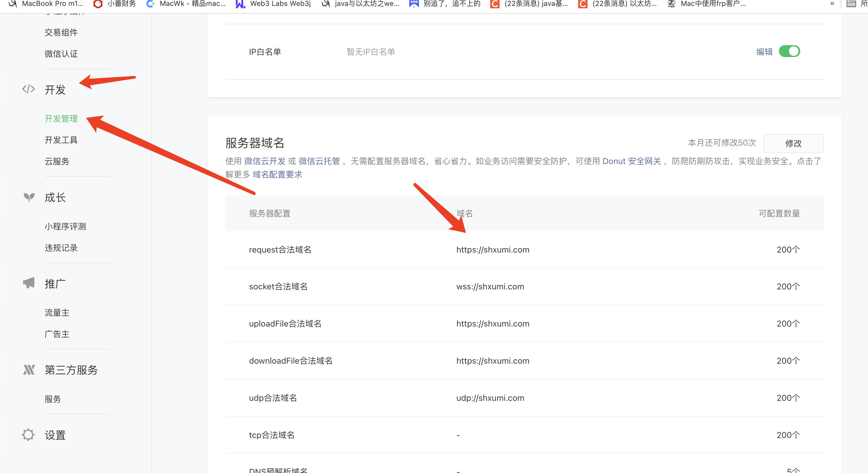868x473 pixels.
Task: Click the 推广 megaphone icon
Action: (29, 283)
